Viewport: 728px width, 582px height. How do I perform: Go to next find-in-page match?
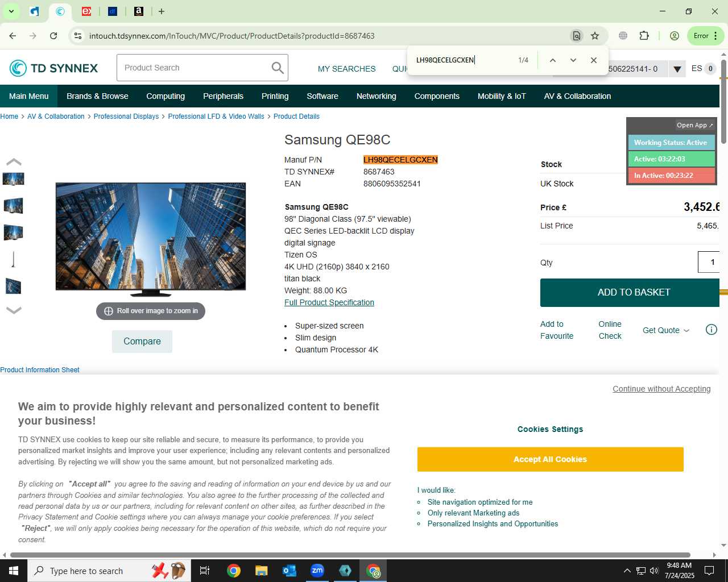click(x=573, y=60)
